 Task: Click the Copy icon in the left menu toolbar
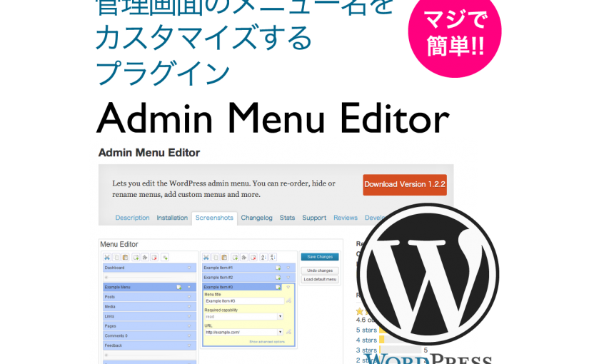click(x=116, y=258)
